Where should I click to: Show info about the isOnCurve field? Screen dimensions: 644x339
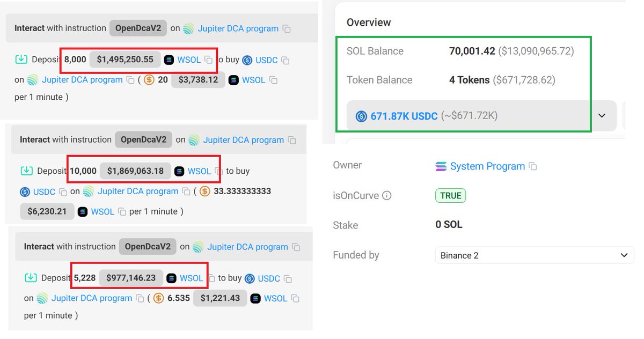(386, 196)
